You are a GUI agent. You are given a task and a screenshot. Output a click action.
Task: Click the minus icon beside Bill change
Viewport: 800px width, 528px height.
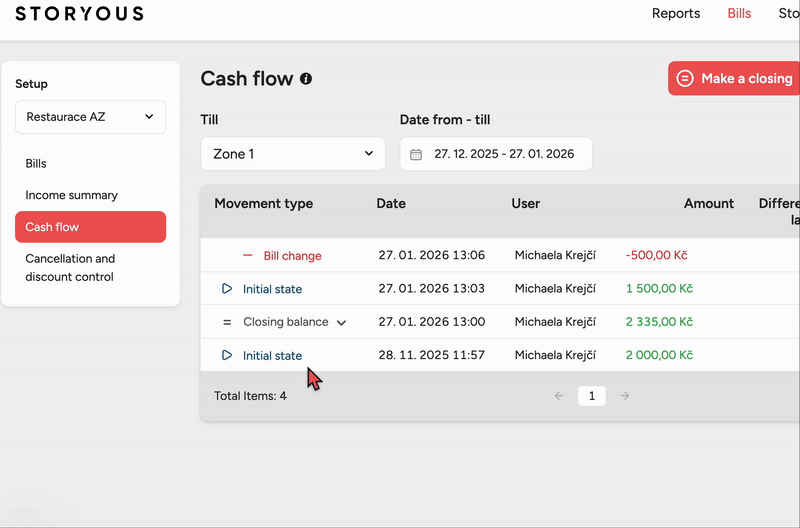pos(248,256)
